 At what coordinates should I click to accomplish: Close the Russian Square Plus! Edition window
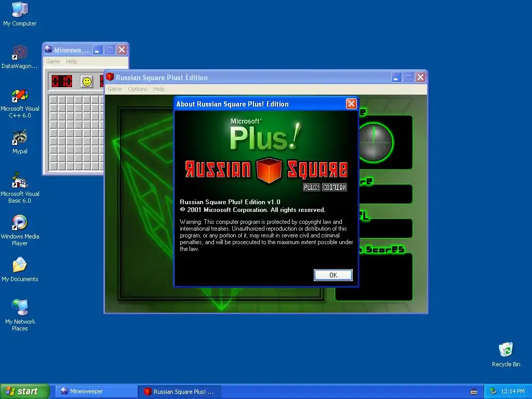[x=420, y=77]
